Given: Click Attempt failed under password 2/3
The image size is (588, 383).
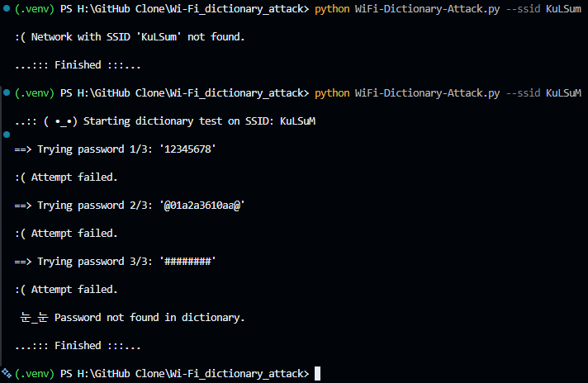Looking at the screenshot, I should [x=66, y=233].
